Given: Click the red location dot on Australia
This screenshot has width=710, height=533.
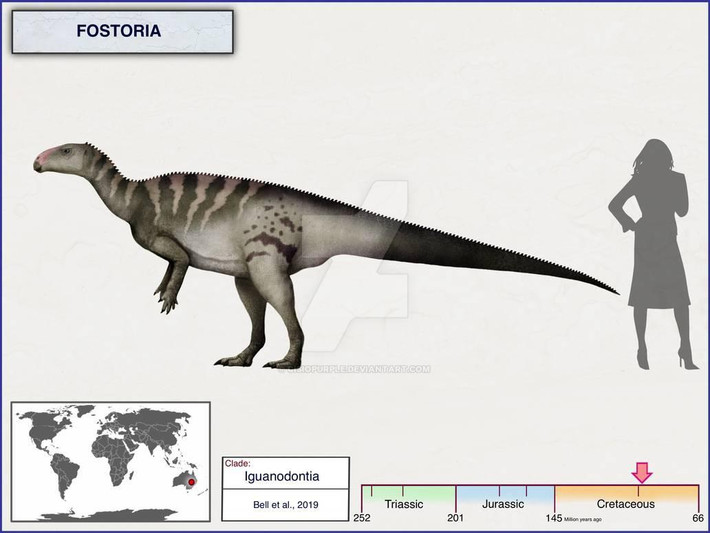Looking at the screenshot, I should tap(191, 482).
